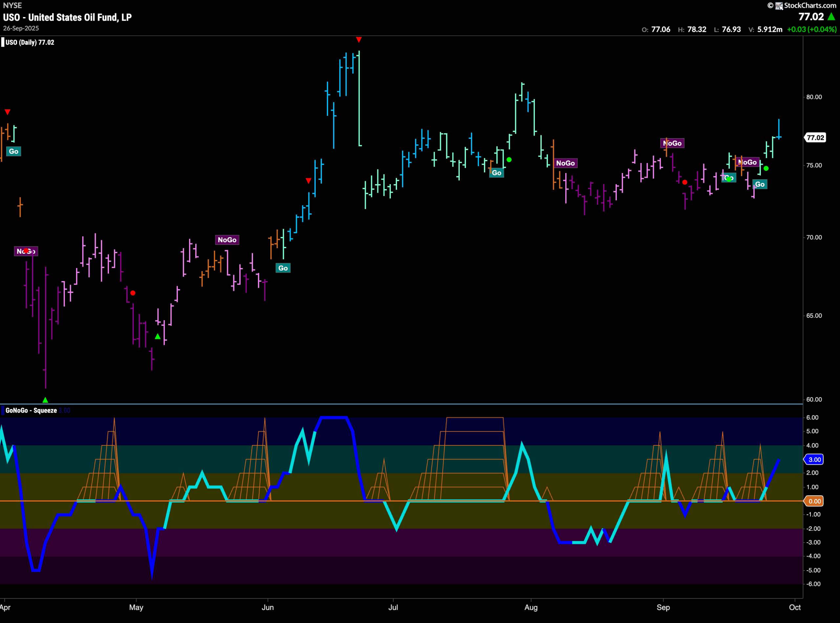The image size is (840, 623).
Task: Click the Jul label on the time axis
Action: (393, 607)
